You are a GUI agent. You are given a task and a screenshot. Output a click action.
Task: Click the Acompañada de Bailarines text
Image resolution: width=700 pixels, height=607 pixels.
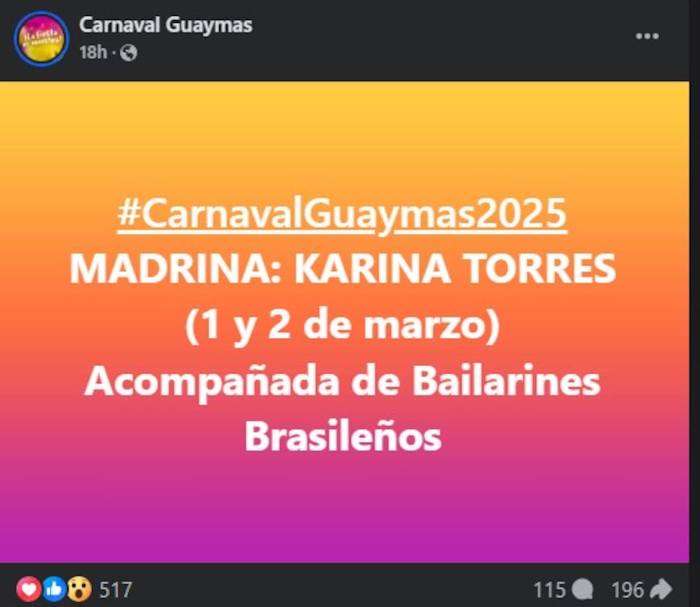point(342,381)
